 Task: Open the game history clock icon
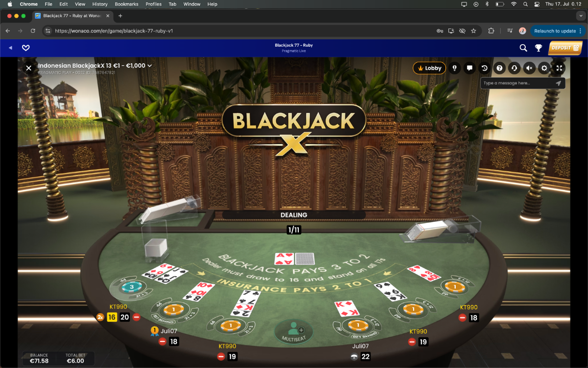[x=484, y=68]
